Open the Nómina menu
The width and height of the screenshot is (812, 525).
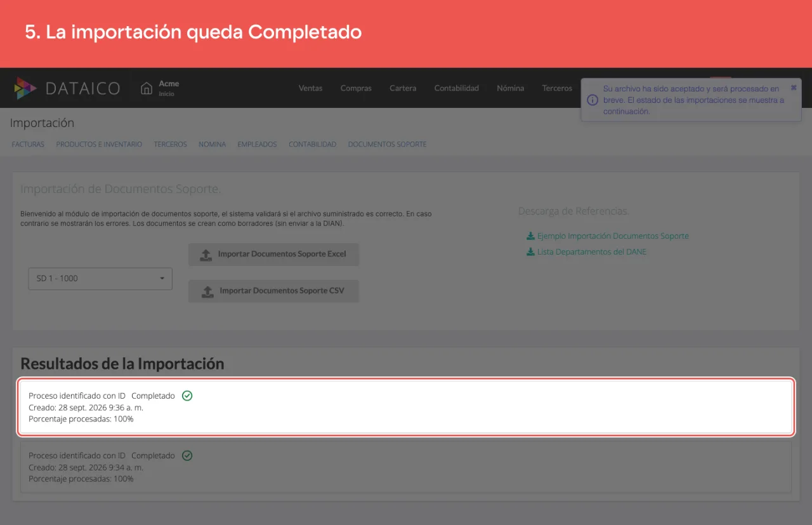tap(511, 88)
